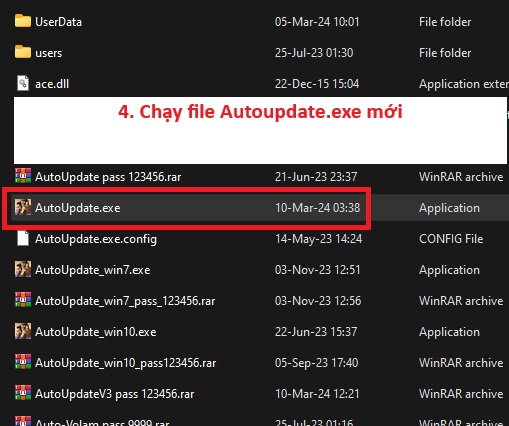
Task: Click the AutoUpdate_win7_pass_123456.rar archive icon
Action: 23,300
